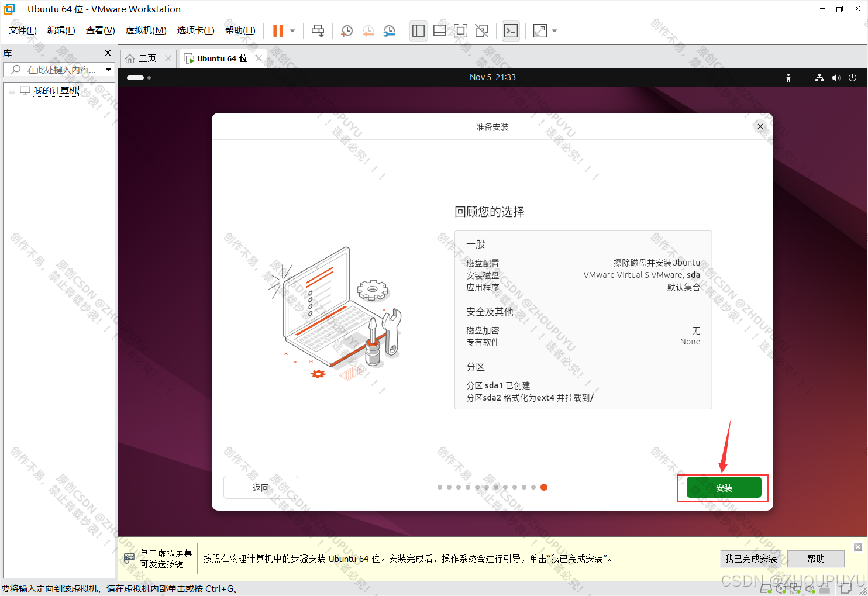Click the network adapter status icon

point(795,590)
